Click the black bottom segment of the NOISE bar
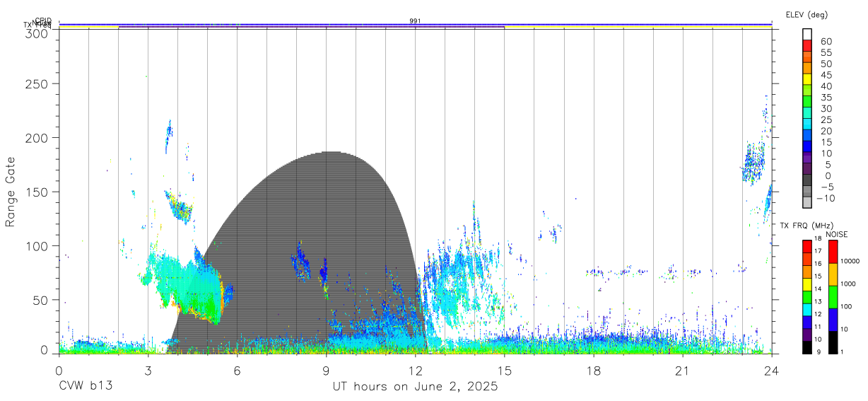 (x=833, y=341)
